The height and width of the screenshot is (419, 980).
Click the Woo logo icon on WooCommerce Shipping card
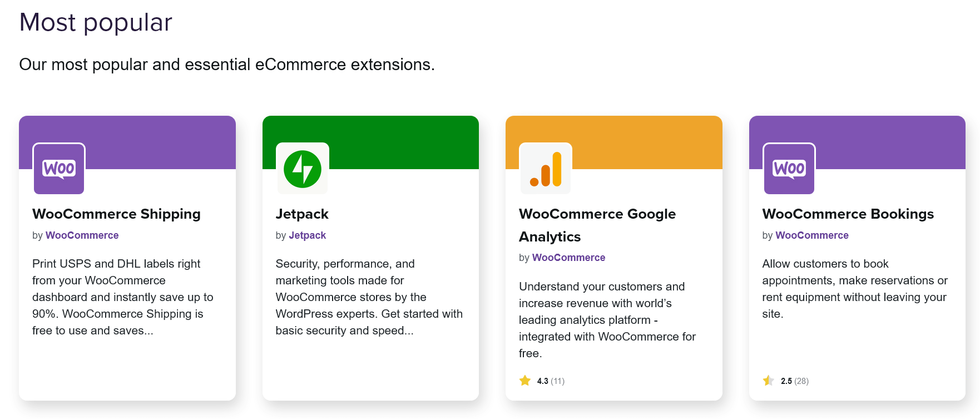pos(59,169)
